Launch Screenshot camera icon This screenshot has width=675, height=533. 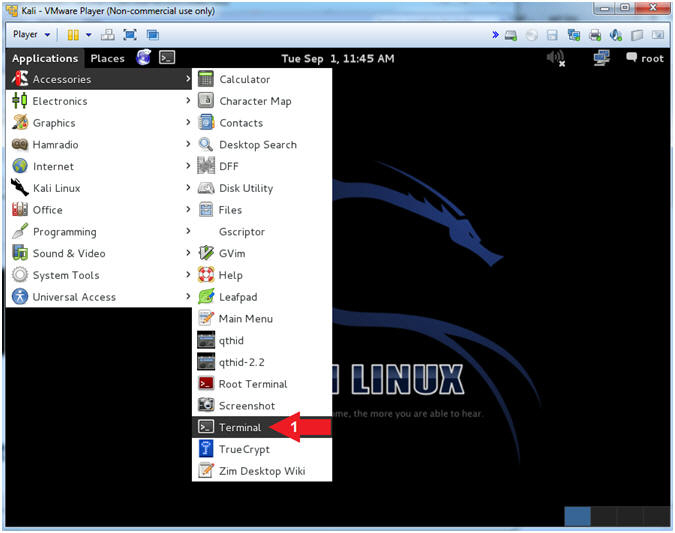206,405
